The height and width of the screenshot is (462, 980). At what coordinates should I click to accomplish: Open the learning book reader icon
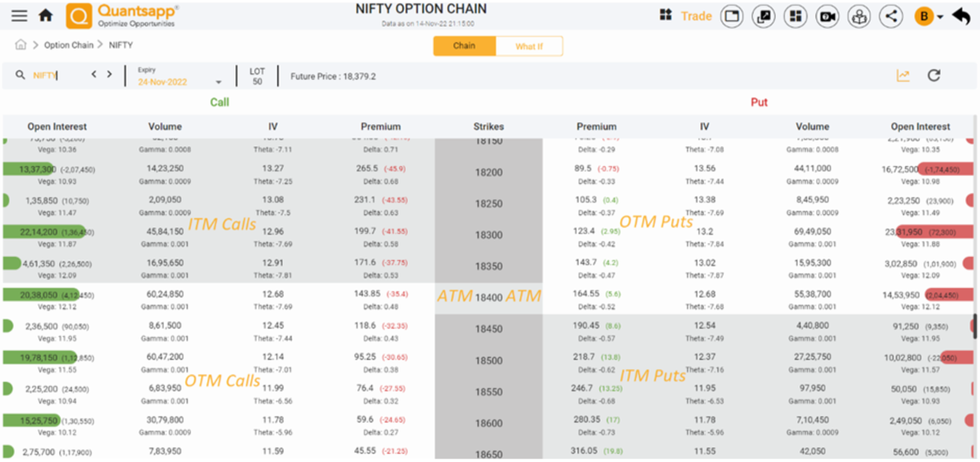859,17
